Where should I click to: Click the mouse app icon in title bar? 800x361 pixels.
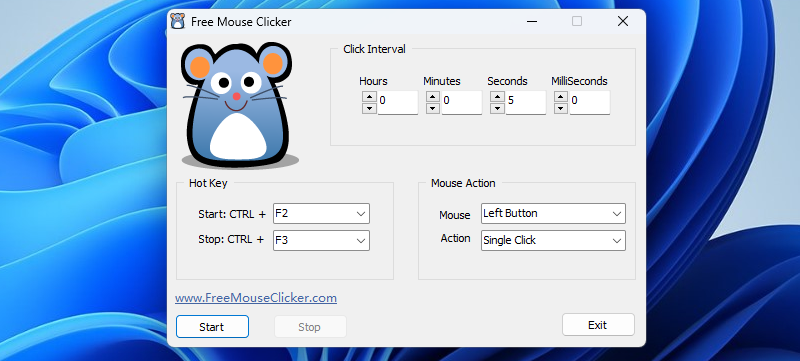(178, 21)
